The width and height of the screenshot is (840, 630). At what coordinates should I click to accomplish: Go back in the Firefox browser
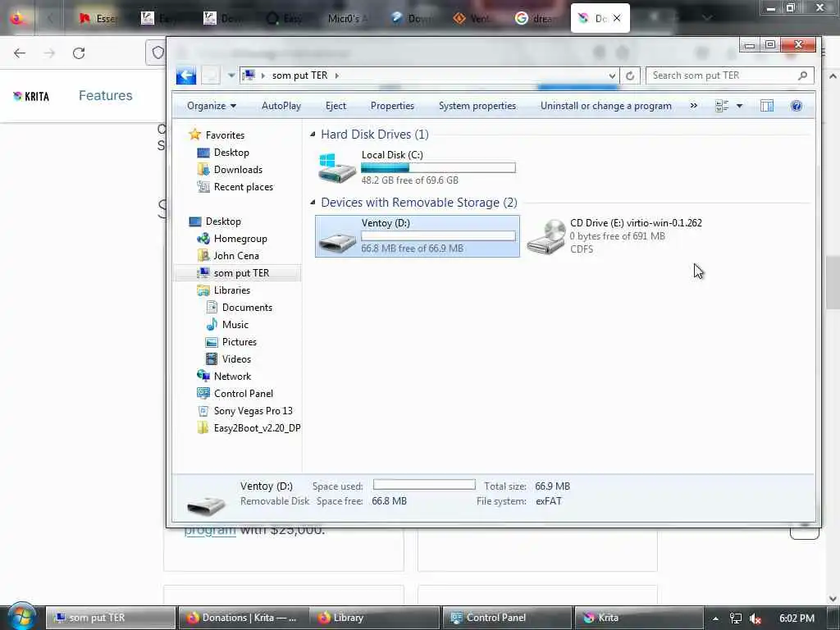click(x=20, y=53)
